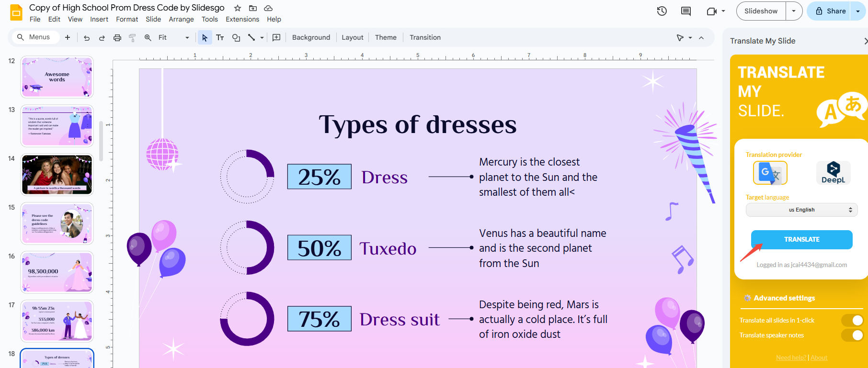The image size is (868, 368).
Task: Select slide 14 photo thumbnail
Action: (x=57, y=175)
